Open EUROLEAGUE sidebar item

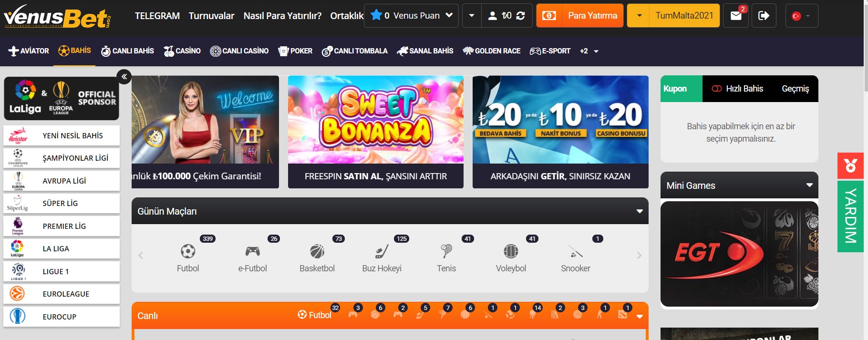click(x=62, y=294)
